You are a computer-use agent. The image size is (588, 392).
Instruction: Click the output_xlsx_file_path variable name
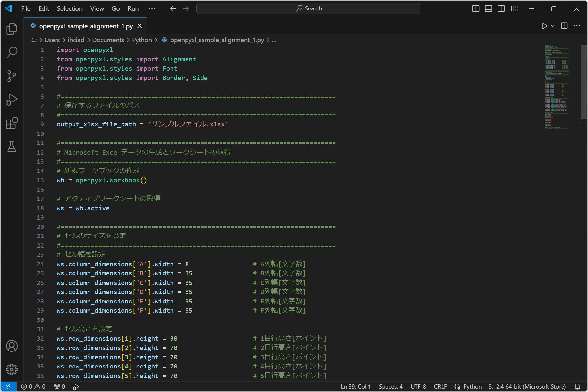click(x=96, y=124)
